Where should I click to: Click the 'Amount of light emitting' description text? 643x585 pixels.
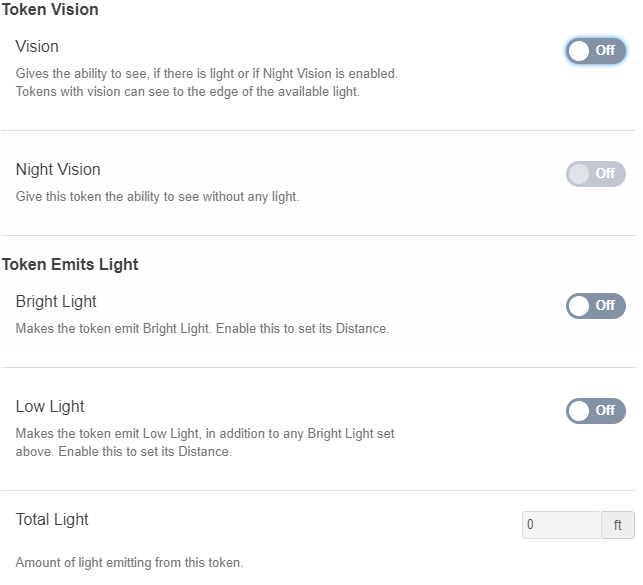point(129,563)
